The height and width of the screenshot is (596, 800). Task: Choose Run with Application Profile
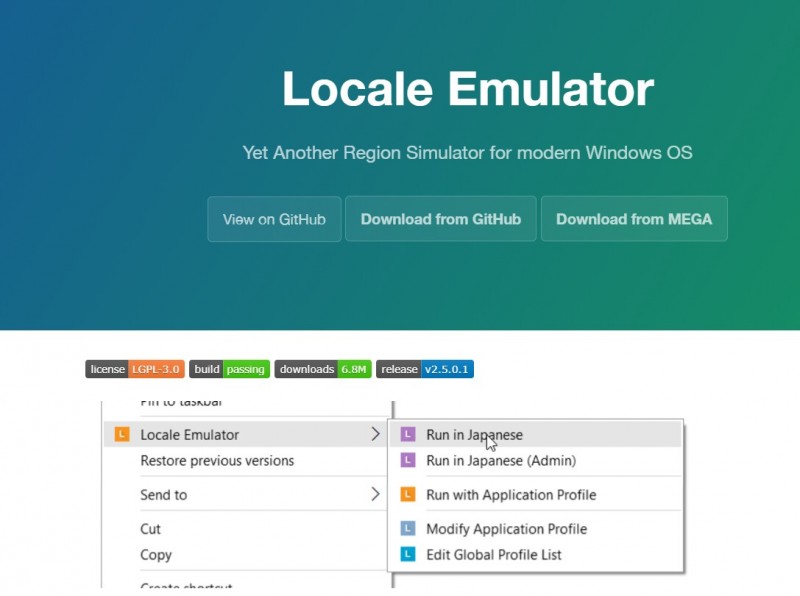[x=535, y=494]
